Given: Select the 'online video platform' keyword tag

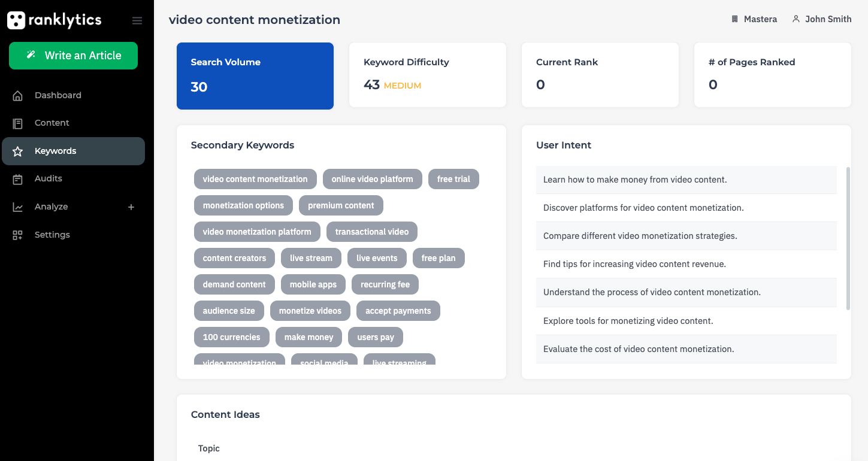Looking at the screenshot, I should point(372,179).
